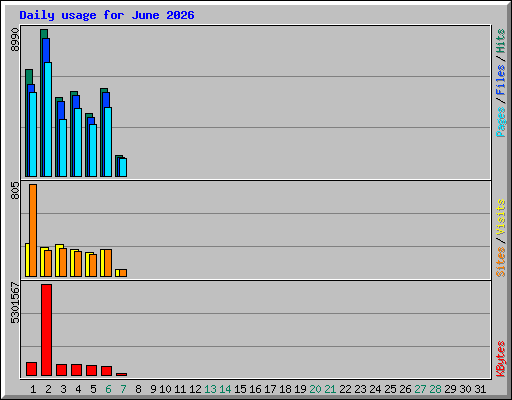
Task: Click the day 2 axis label
Action: point(48,389)
